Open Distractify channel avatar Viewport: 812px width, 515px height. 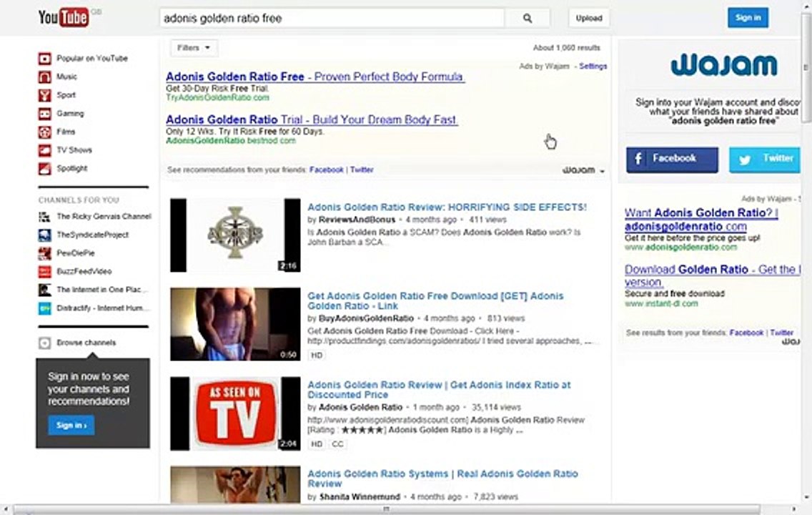(x=44, y=308)
